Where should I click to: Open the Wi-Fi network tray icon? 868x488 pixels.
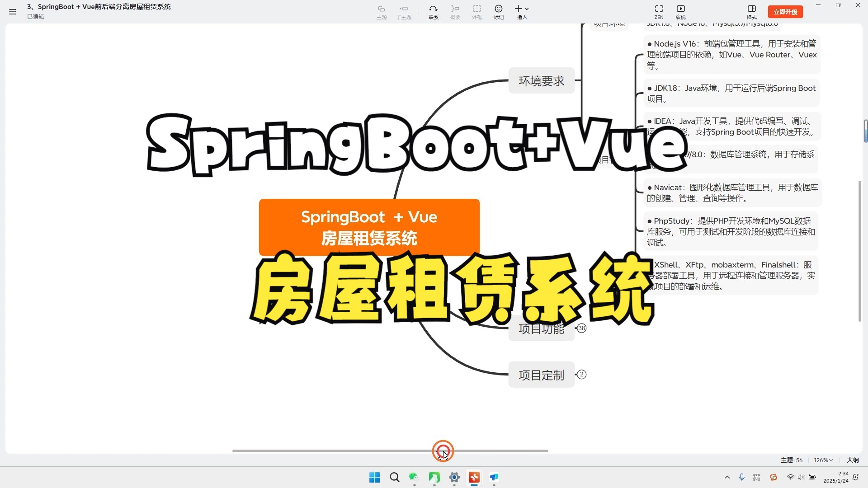tap(790, 478)
